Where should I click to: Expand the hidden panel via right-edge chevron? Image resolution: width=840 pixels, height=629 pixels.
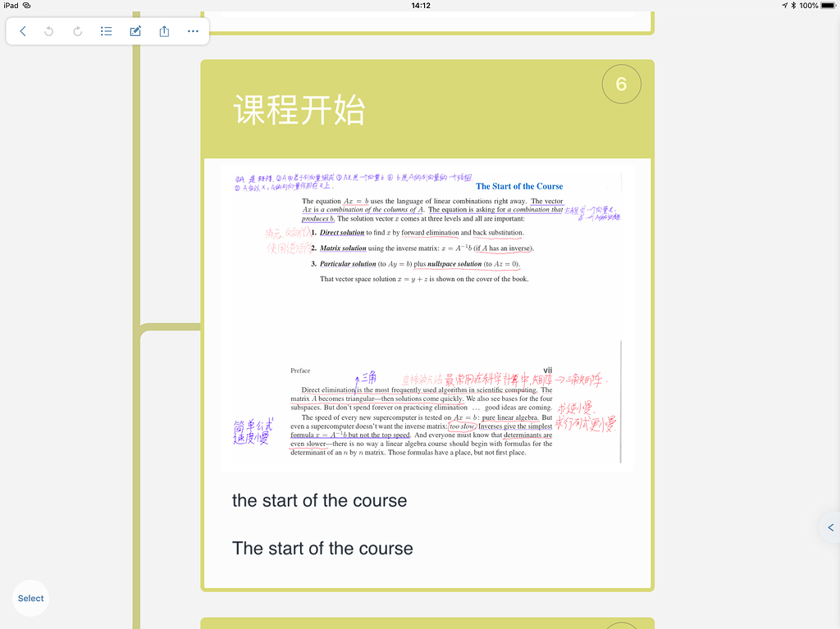tap(830, 527)
